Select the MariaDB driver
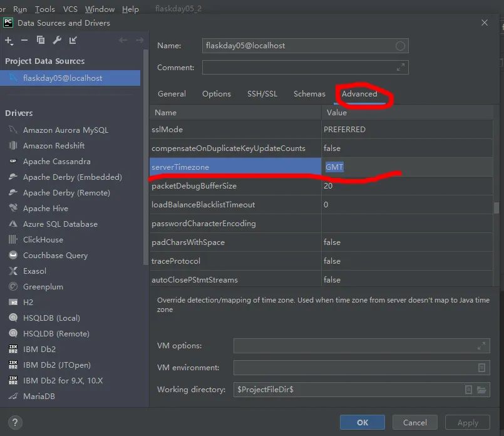This screenshot has height=436, width=504. coord(39,396)
